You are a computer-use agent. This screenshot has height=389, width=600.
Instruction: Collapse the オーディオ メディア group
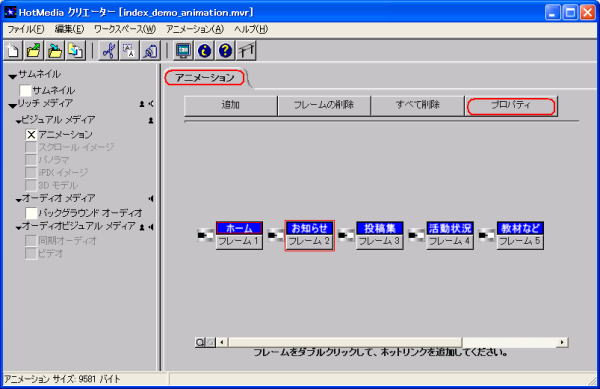pyautogui.click(x=18, y=200)
